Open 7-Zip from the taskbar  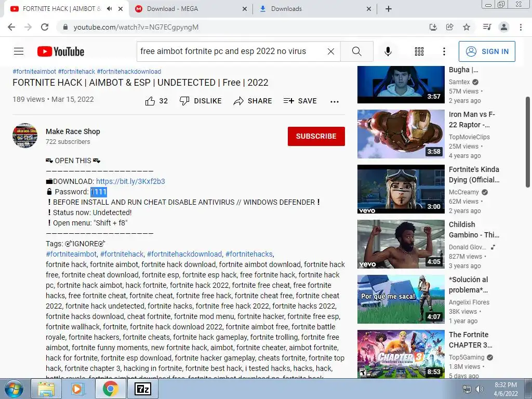(x=142, y=389)
